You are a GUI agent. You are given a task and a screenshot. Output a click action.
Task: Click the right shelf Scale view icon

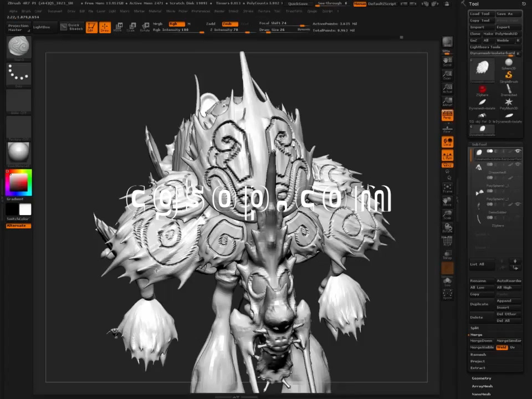coord(447,215)
